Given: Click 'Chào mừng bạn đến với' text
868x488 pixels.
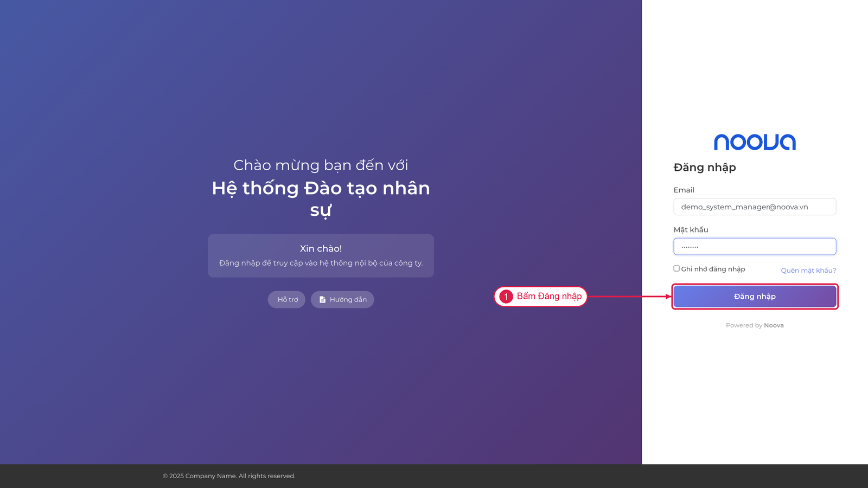Looking at the screenshot, I should pos(321,165).
